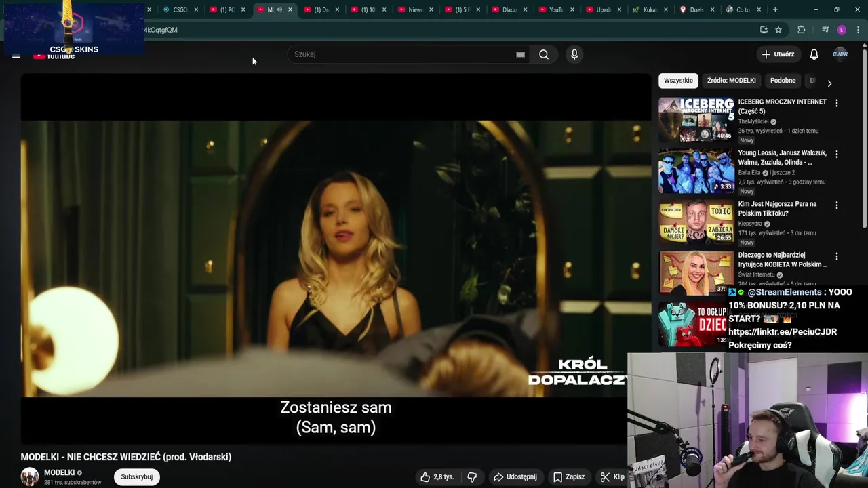Click the Subskrybuj button

[136, 477]
